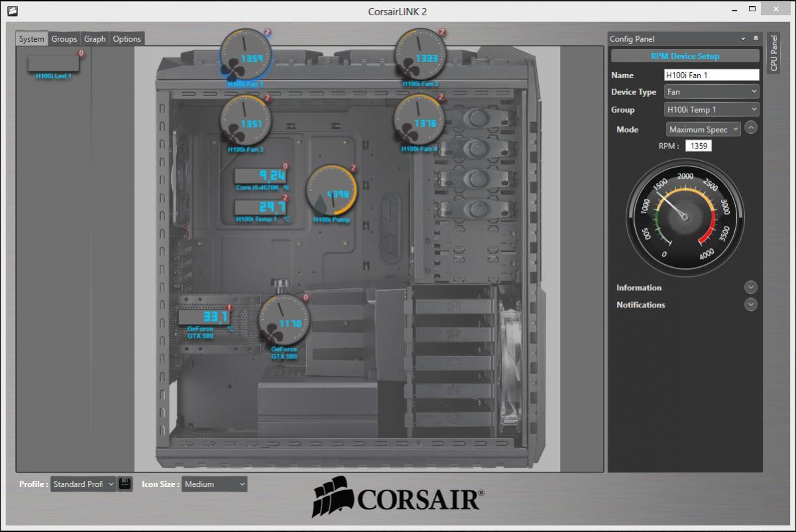Screen dimensions: 796x532
Task: Expand the Information section
Action: coord(750,288)
